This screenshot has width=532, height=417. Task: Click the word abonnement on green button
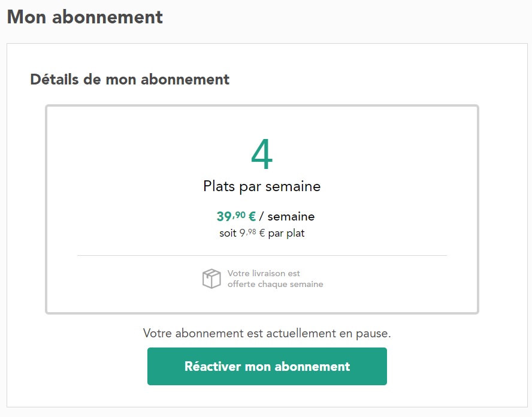(312, 367)
